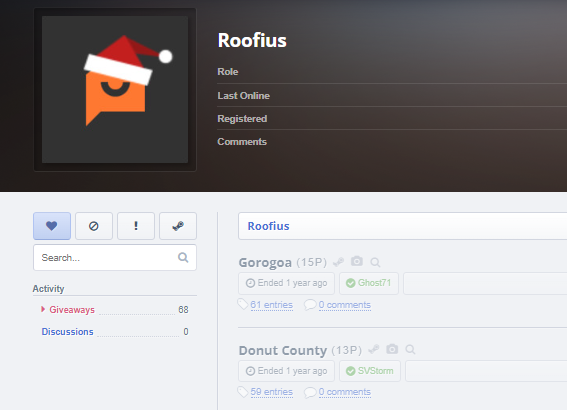Select Giveaways in the Activity list

[72, 310]
